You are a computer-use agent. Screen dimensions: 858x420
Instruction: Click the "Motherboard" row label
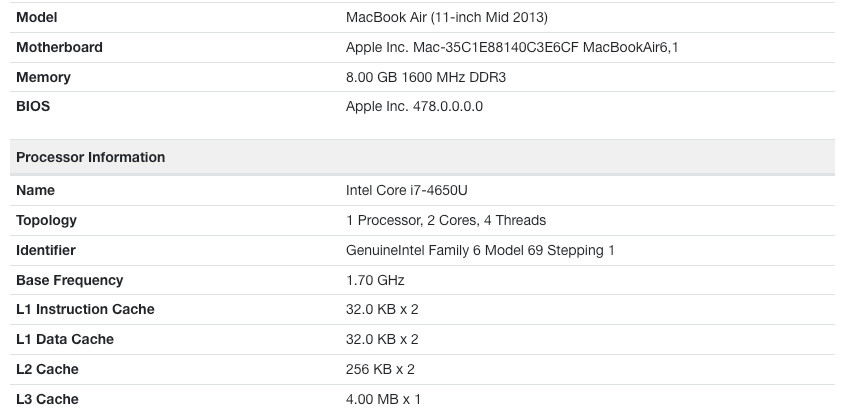click(x=59, y=47)
